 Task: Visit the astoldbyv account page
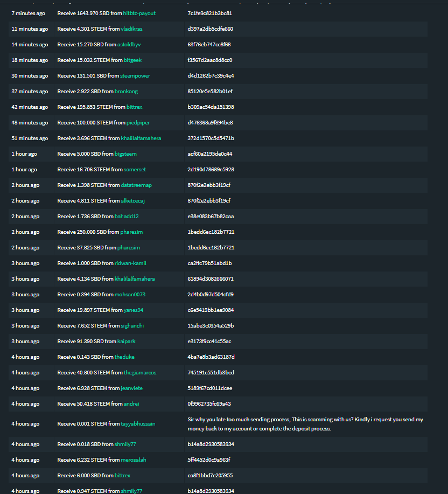pyautogui.click(x=129, y=44)
